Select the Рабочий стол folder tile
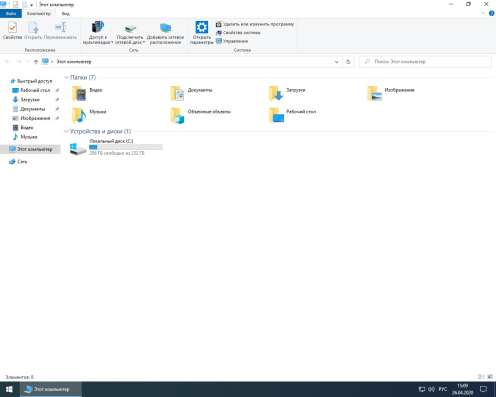The width and height of the screenshot is (496, 397). click(x=293, y=115)
